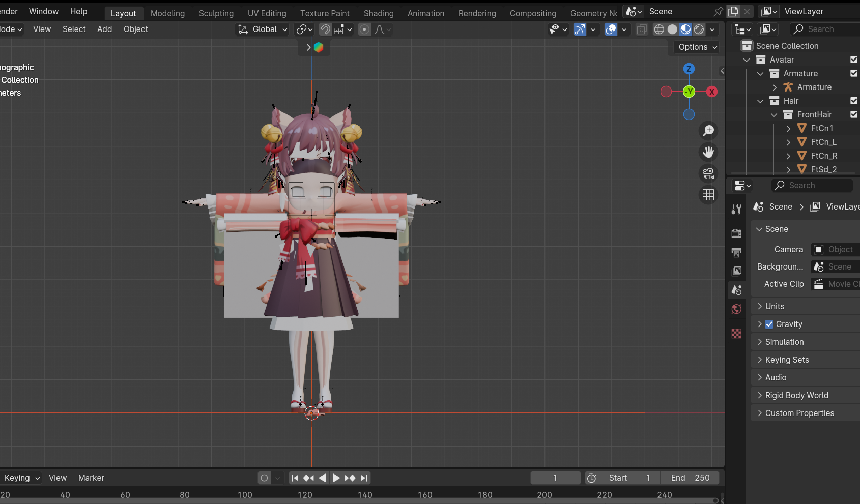Screen dimensions: 860x504
Task: Open the World properties tab
Action: click(736, 309)
